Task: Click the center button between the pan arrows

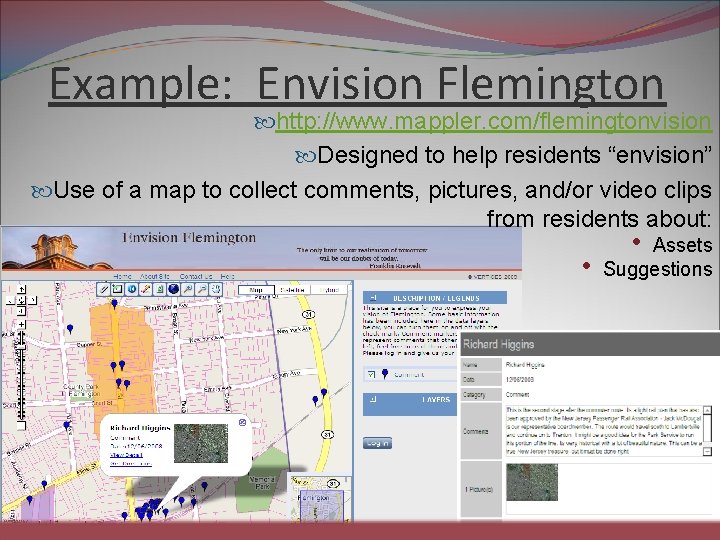Action: pos(21,300)
